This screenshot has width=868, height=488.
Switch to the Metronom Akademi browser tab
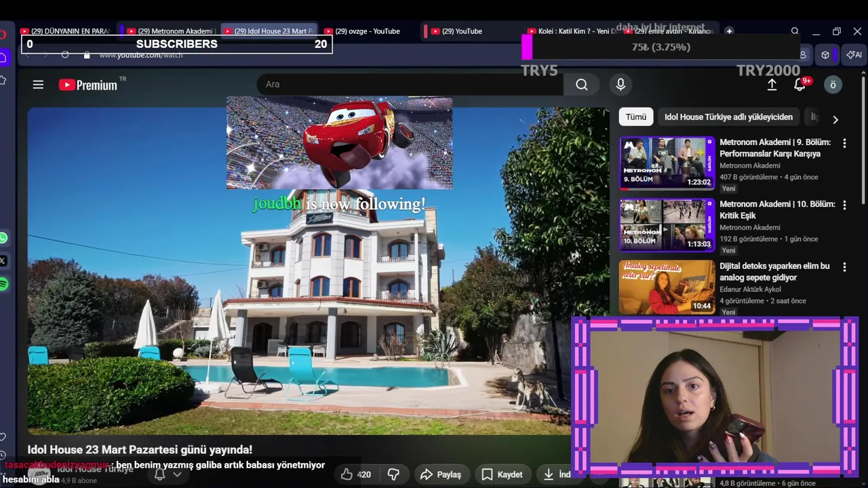pos(172,31)
